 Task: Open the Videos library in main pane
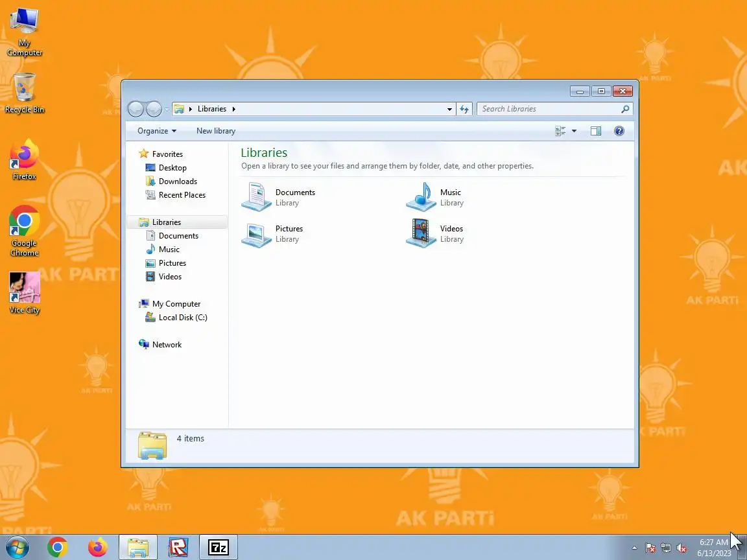[435, 233]
